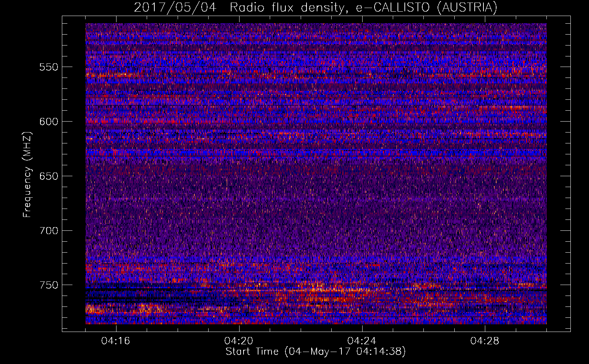Click the 650 frequency tick label
Viewport: 589px width, 364px height.
(x=49, y=176)
